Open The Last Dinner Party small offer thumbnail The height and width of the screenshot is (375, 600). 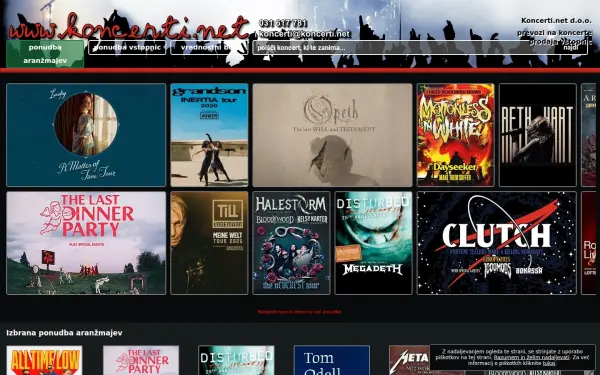point(141,360)
